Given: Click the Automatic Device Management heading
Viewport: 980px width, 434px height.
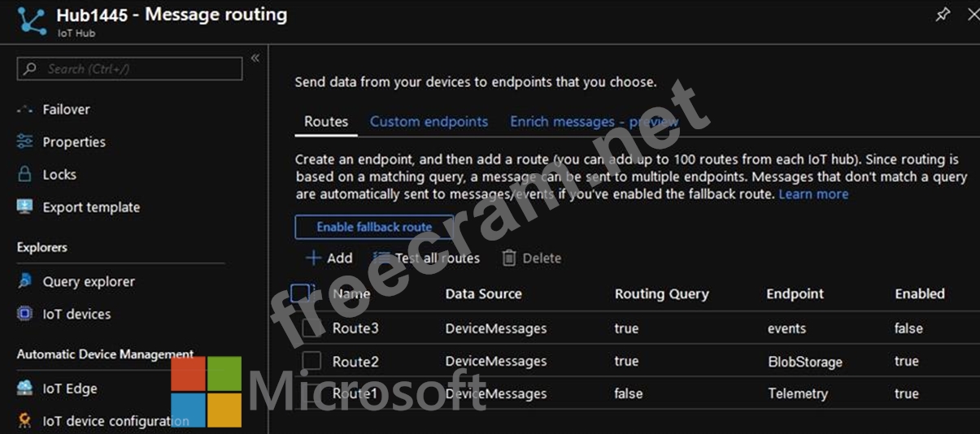Looking at the screenshot, I should click(x=106, y=354).
